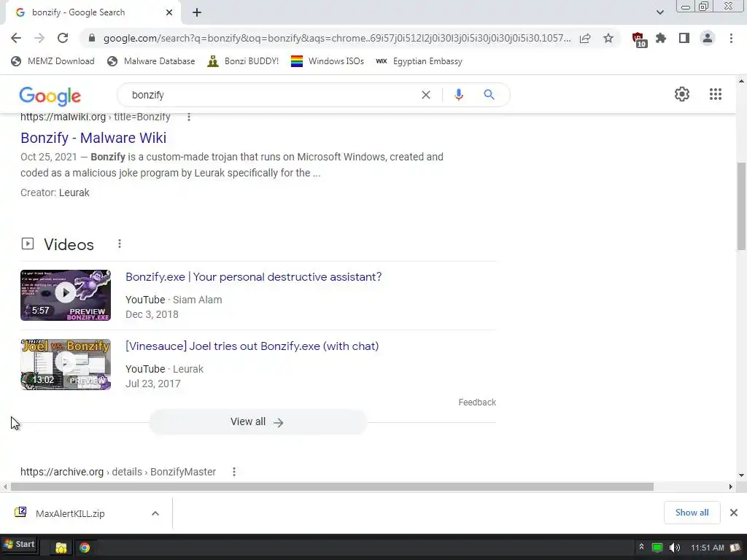Screen dimensions: 747x560
Task: Open Windows ISOs bookmark
Action: click(x=328, y=61)
